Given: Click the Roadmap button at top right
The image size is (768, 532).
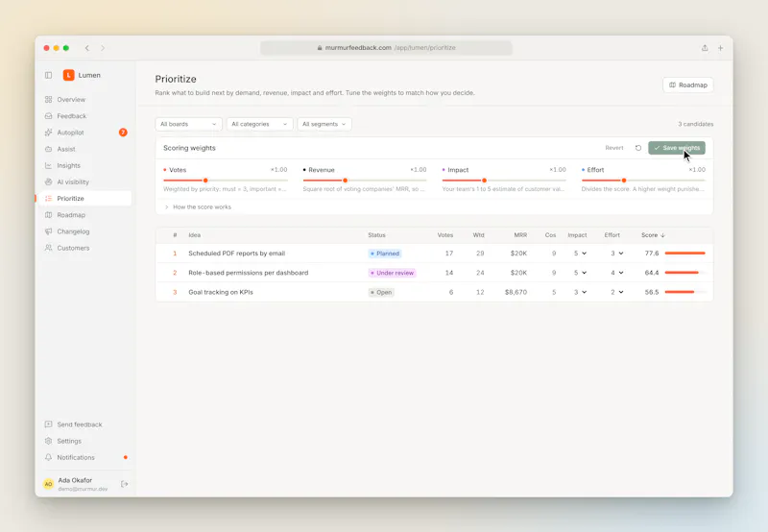Looking at the screenshot, I should [687, 85].
